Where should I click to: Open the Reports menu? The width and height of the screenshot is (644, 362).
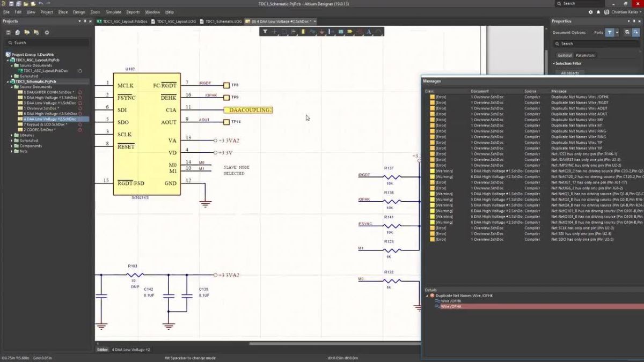pyautogui.click(x=133, y=12)
